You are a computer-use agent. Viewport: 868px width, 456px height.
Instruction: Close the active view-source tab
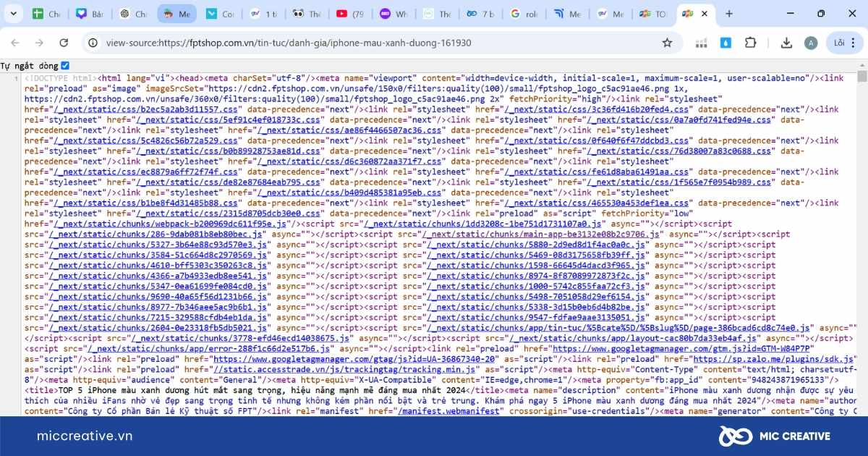705,14
